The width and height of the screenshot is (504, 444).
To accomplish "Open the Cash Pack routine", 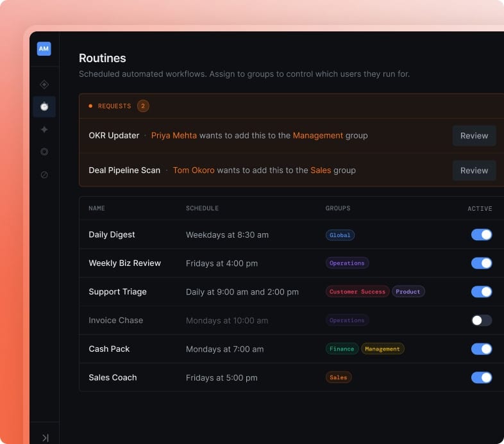I will click(x=109, y=349).
